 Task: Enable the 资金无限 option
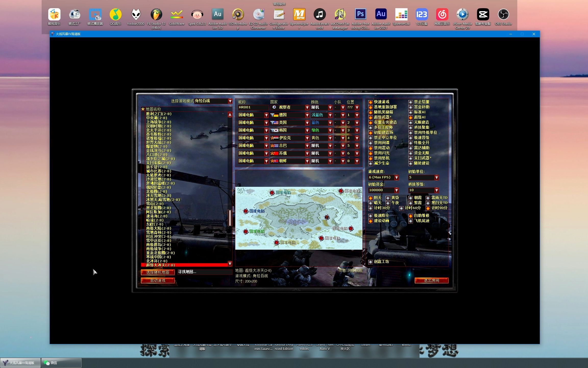pyautogui.click(x=410, y=153)
